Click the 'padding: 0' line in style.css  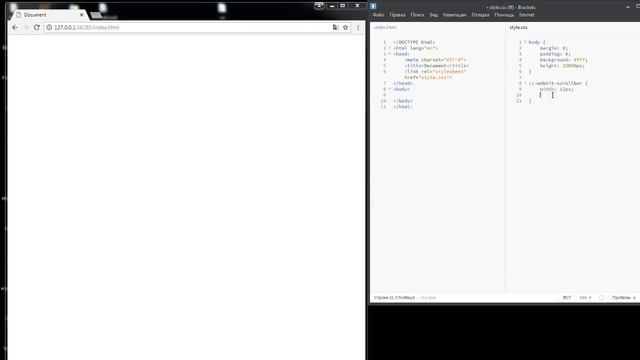[555, 54]
